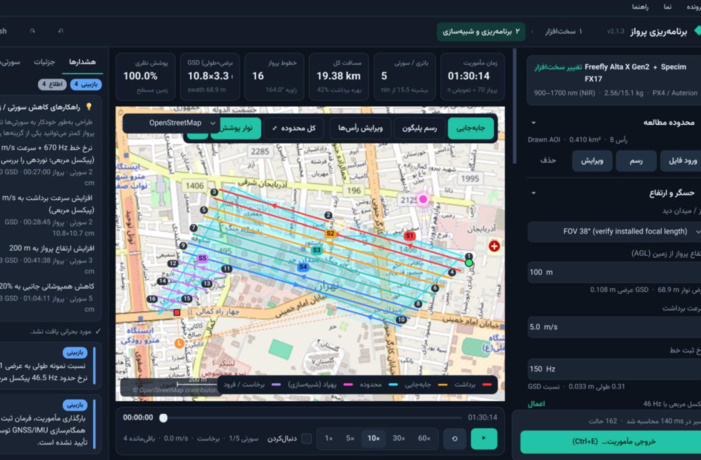Go to step 2 برنامه‌ریزی و شبیه‌سازی
Image resolution: width=701 pixels, height=460 pixels.
481,32
